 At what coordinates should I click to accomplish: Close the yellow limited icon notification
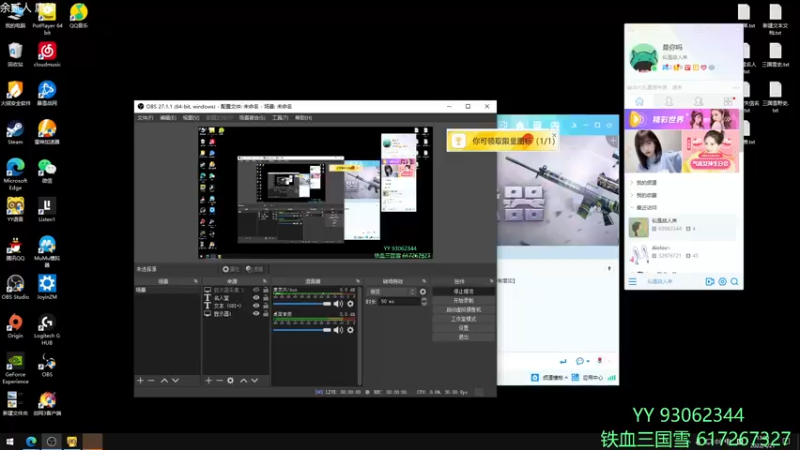pyautogui.click(x=554, y=135)
